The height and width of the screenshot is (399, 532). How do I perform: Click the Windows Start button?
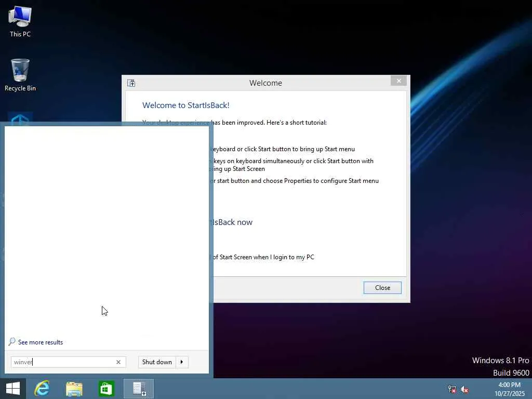[x=13, y=389]
